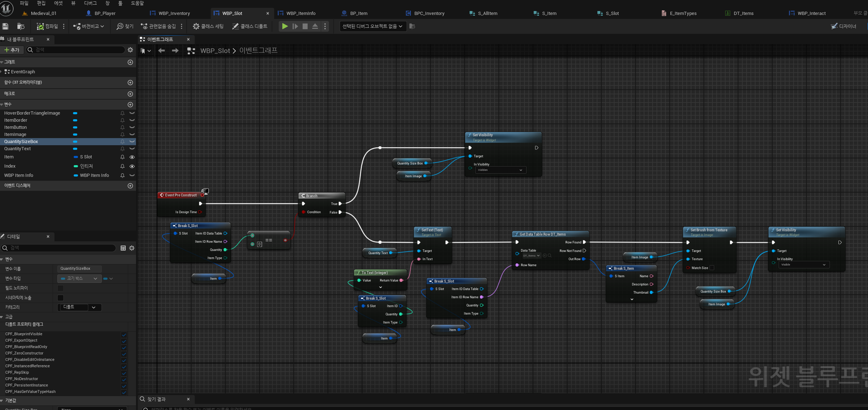This screenshot has width=868, height=410.
Task: Close the WBP_Slot tab
Action: [x=268, y=13]
